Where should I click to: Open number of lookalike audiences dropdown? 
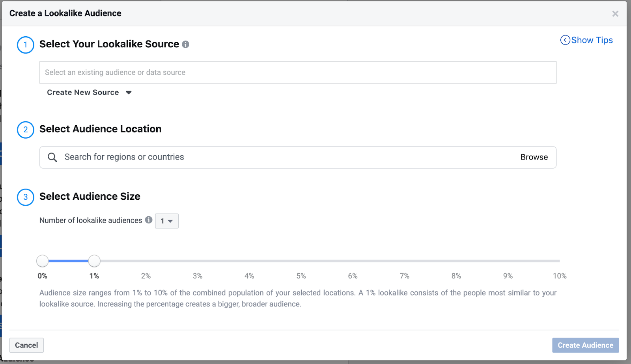[x=167, y=221]
